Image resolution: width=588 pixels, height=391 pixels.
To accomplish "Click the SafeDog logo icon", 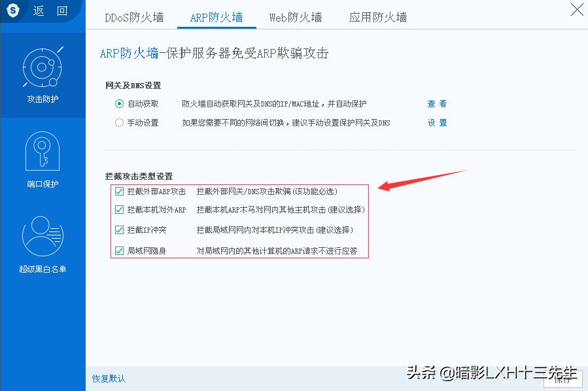I will pos(12,10).
